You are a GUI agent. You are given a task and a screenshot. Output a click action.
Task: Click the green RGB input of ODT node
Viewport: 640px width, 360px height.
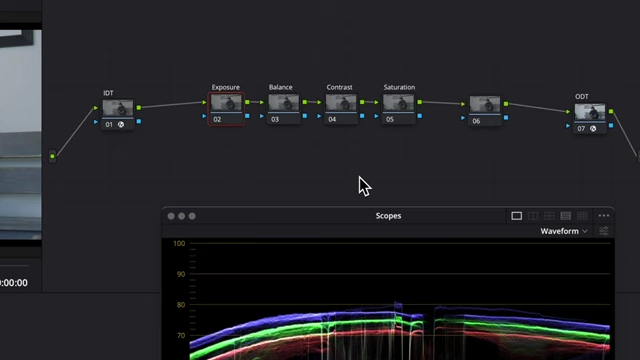568,111
